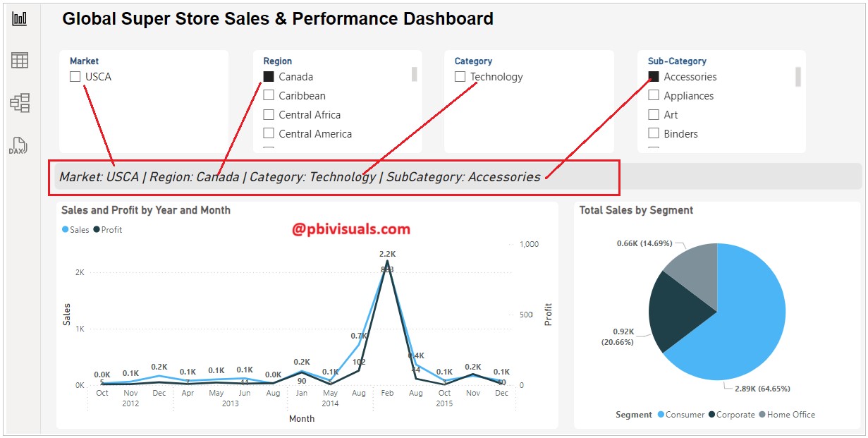Check the Caribbean region option
This screenshot has width=868, height=438.
(269, 95)
